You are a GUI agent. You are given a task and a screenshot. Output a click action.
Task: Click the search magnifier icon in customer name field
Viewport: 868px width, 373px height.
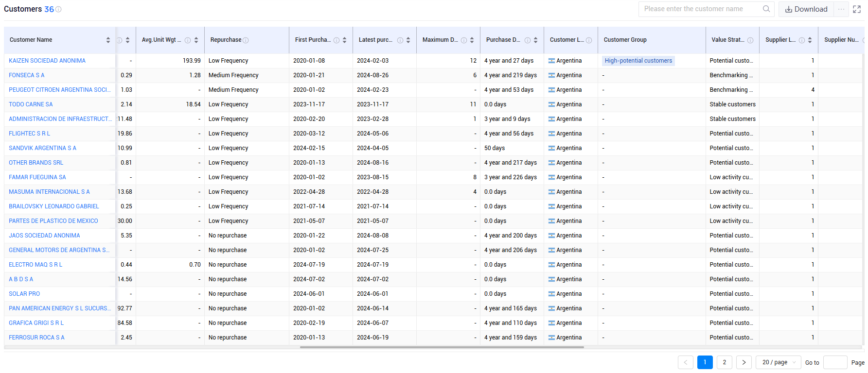pos(766,9)
